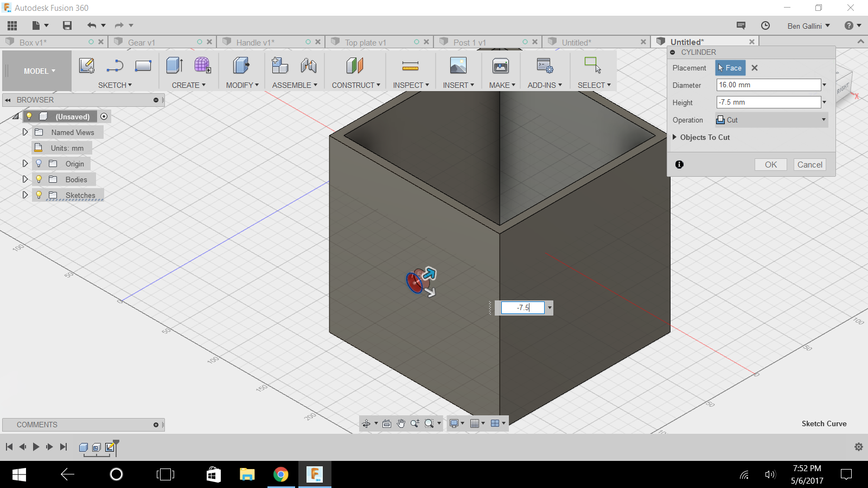868x488 pixels.
Task: Click the Select tool icon
Action: (x=593, y=65)
